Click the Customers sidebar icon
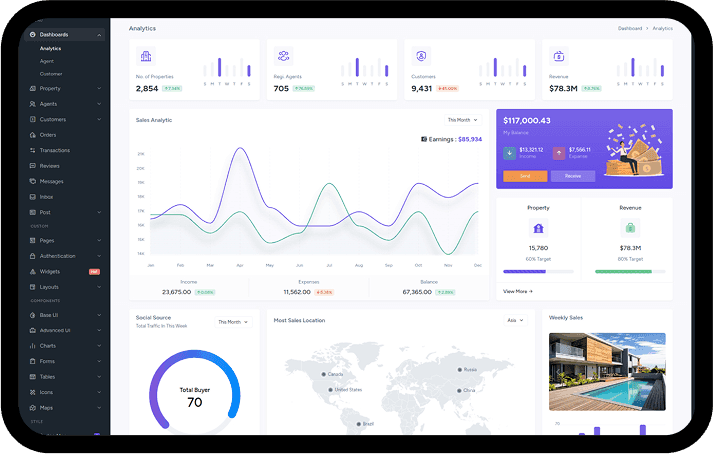Viewport: 713px width, 454px height. pos(33,119)
